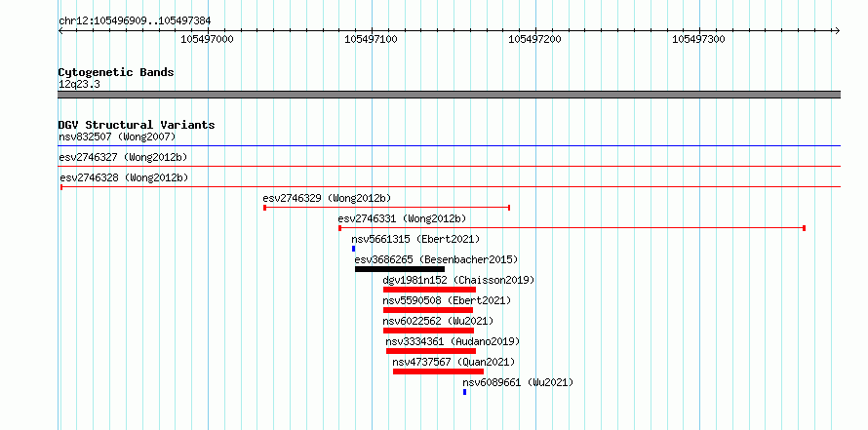Screen dimensions: 868x430
Task: Click the small blue nsv5661315 marker
Action: 354,249
